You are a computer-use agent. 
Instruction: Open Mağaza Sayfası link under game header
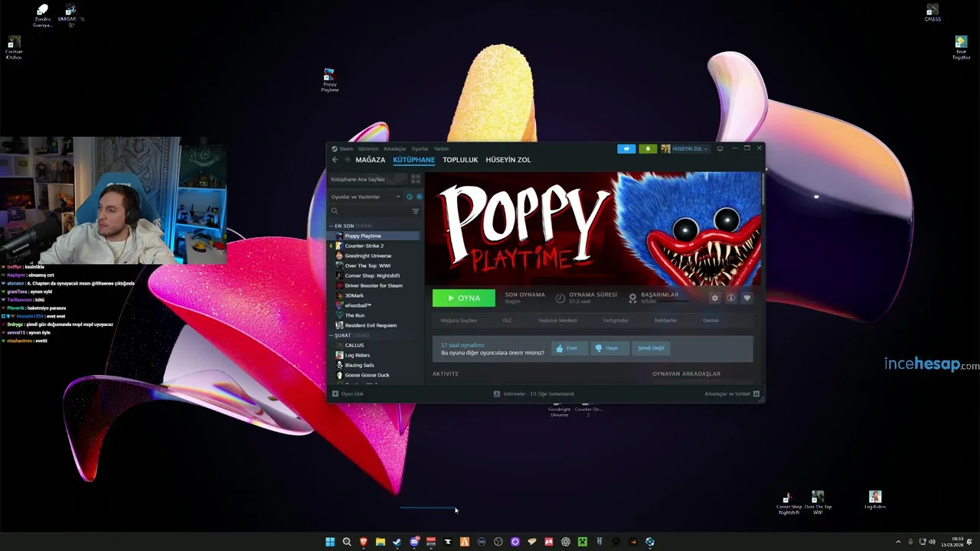point(459,321)
